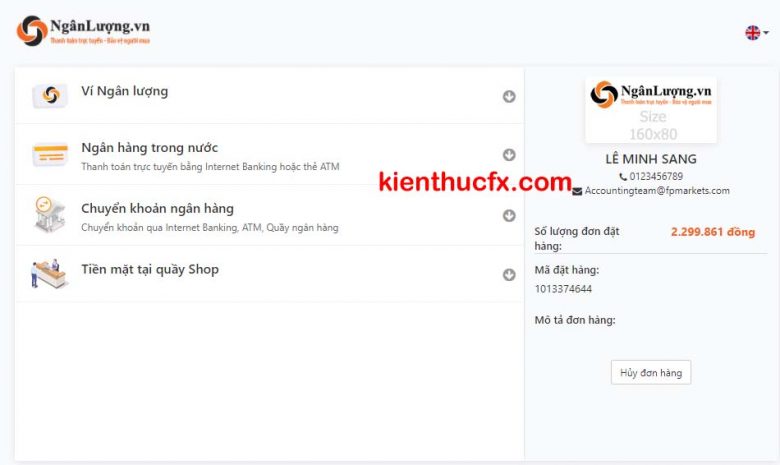This screenshot has height=465, width=780.
Task: Click the domestic bank card icon
Action: click(49, 155)
